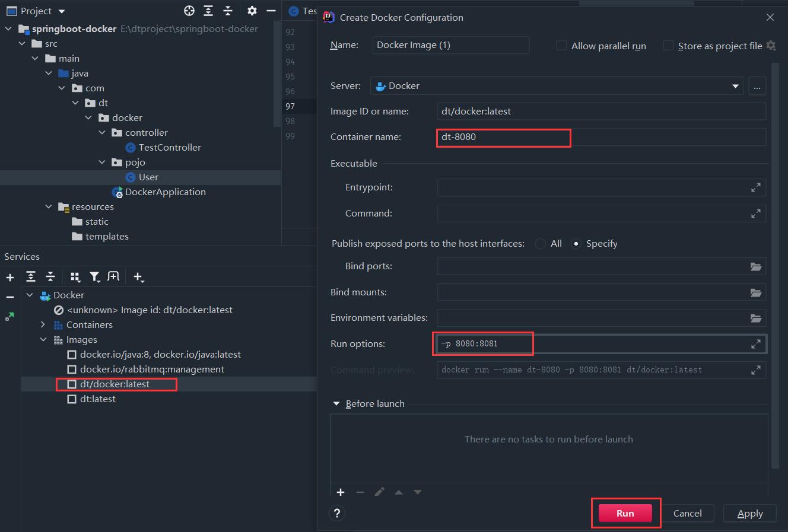Screen dimensions: 788x532
Task: Browse Bind ports folder icon
Action: 756,266
